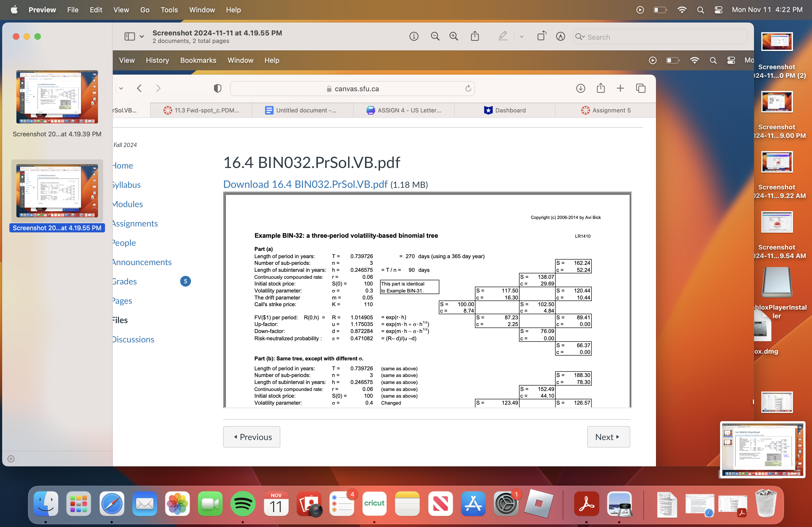Zoom in using the magnifier plus icon
Viewport: 812px width, 527px height.
[454, 36]
